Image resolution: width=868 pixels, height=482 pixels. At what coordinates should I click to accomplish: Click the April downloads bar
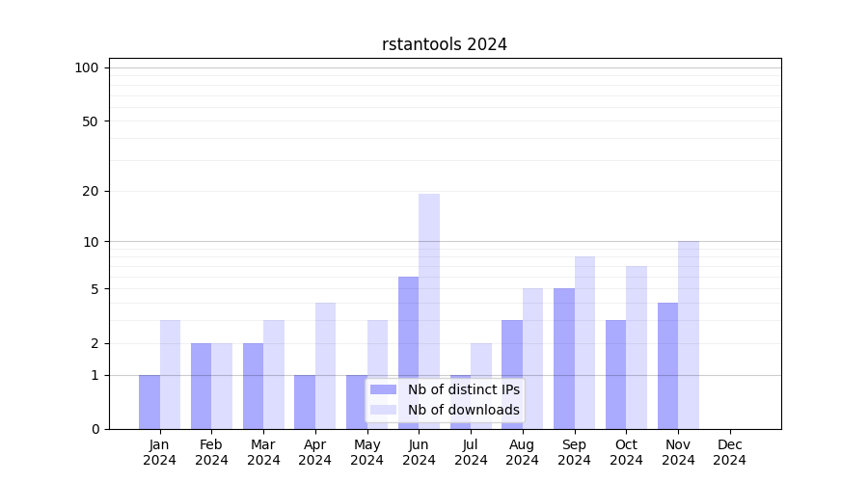pyautogui.click(x=325, y=365)
